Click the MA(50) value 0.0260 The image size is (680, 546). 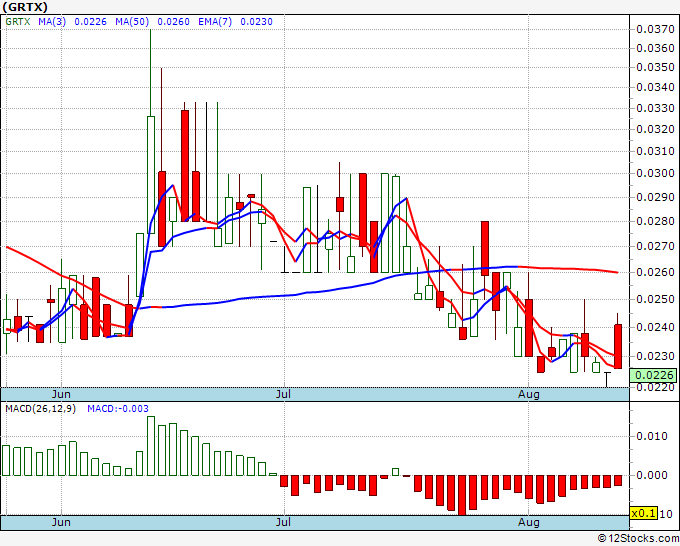pyautogui.click(x=173, y=22)
